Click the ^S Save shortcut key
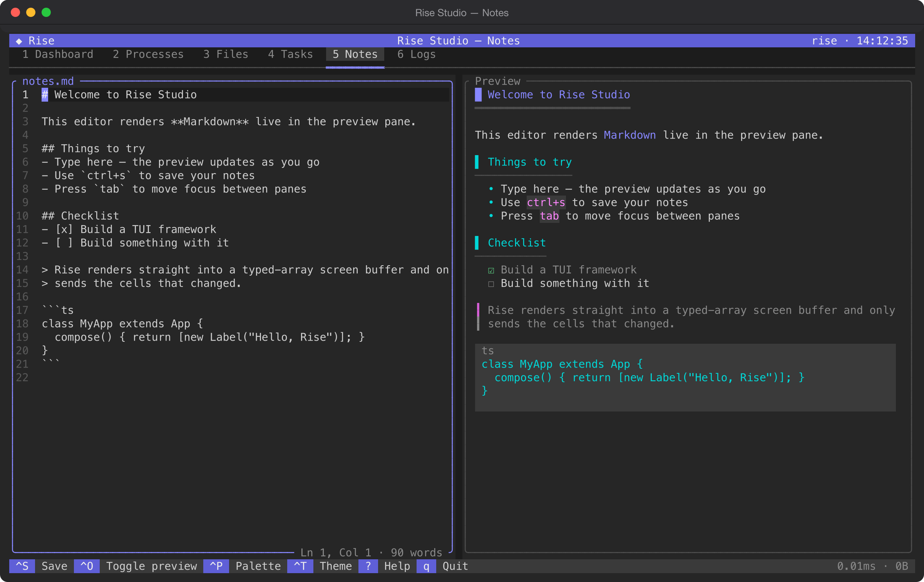 [x=22, y=566]
